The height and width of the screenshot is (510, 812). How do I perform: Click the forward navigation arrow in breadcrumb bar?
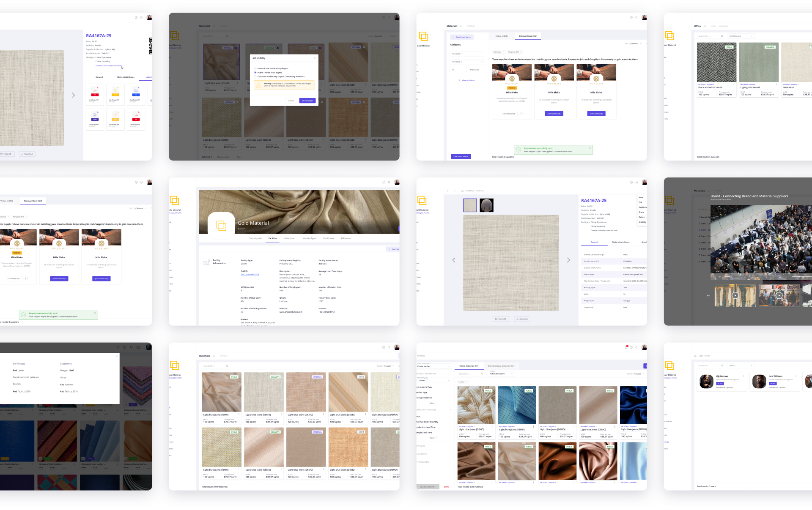click(455, 191)
